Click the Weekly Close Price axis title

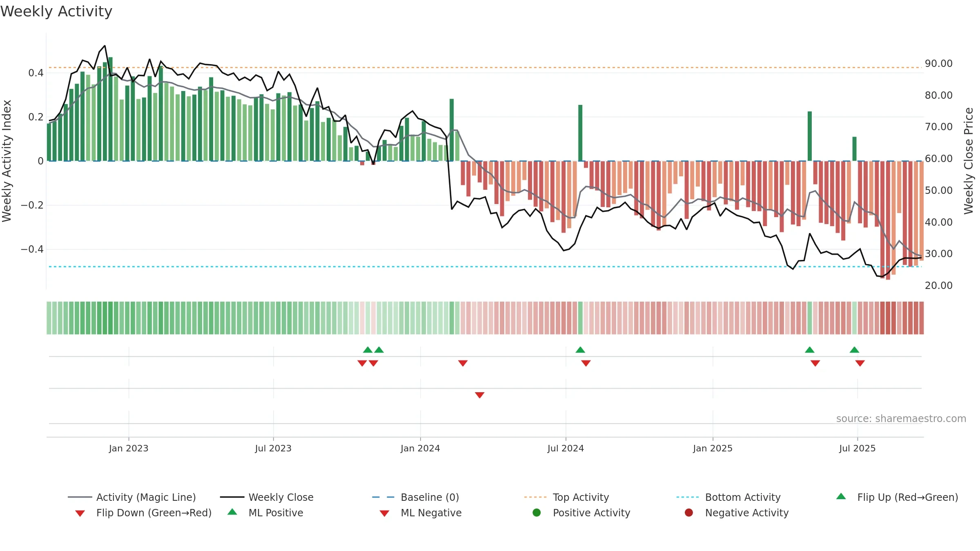(969, 161)
